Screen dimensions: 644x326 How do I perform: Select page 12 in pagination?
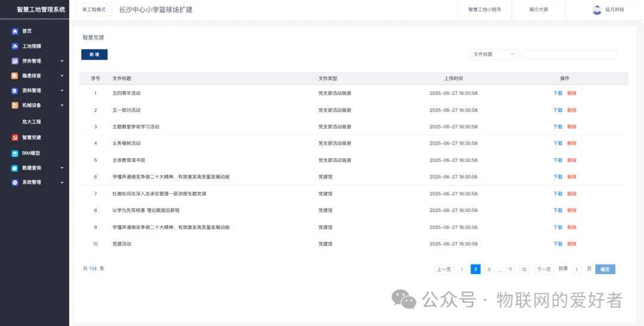(524, 269)
